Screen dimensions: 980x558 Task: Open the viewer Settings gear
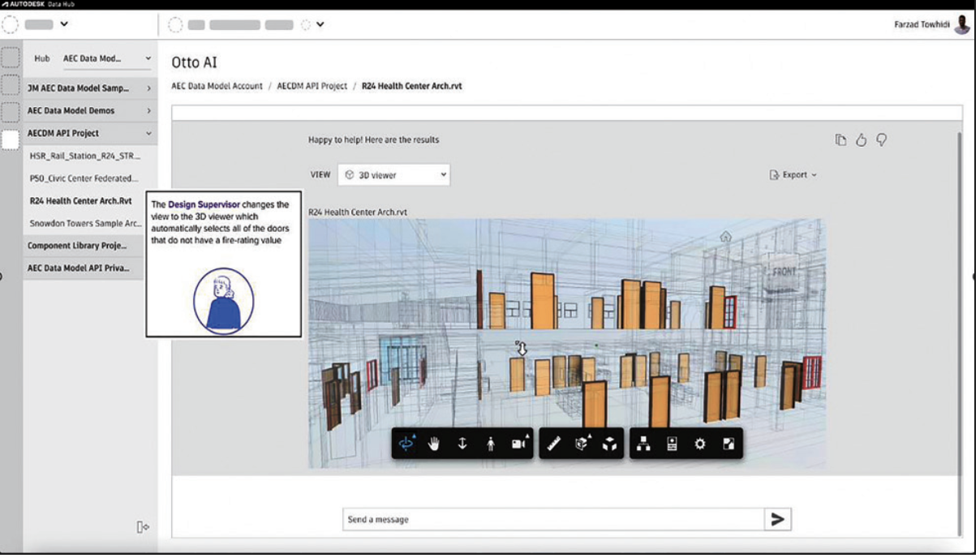tap(700, 444)
